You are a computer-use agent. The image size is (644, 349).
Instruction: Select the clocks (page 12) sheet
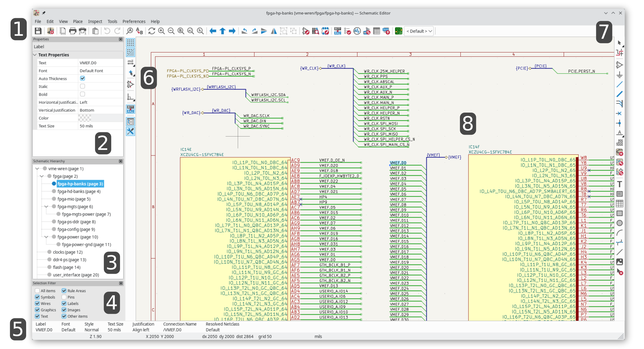pyautogui.click(x=67, y=252)
